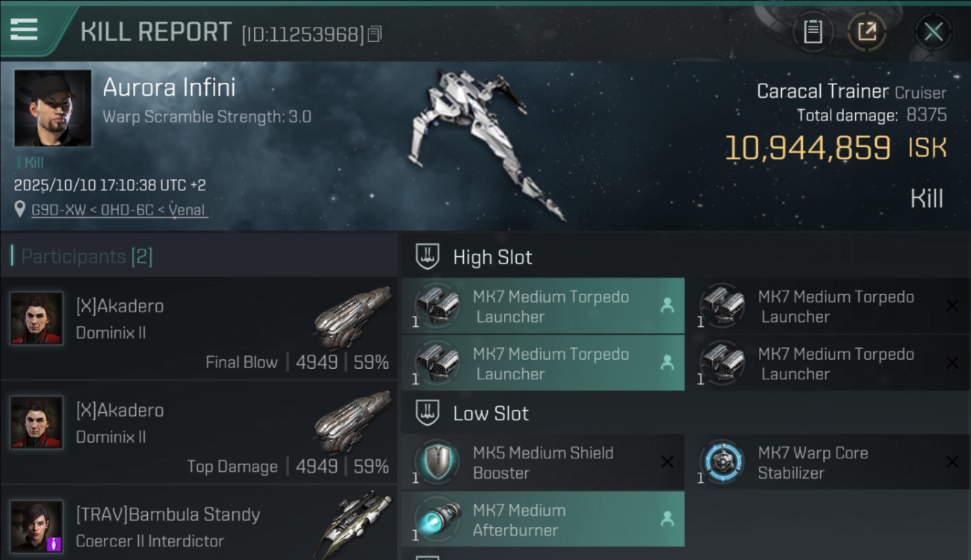Close the kill report window
This screenshot has height=560, width=971.
933,31
